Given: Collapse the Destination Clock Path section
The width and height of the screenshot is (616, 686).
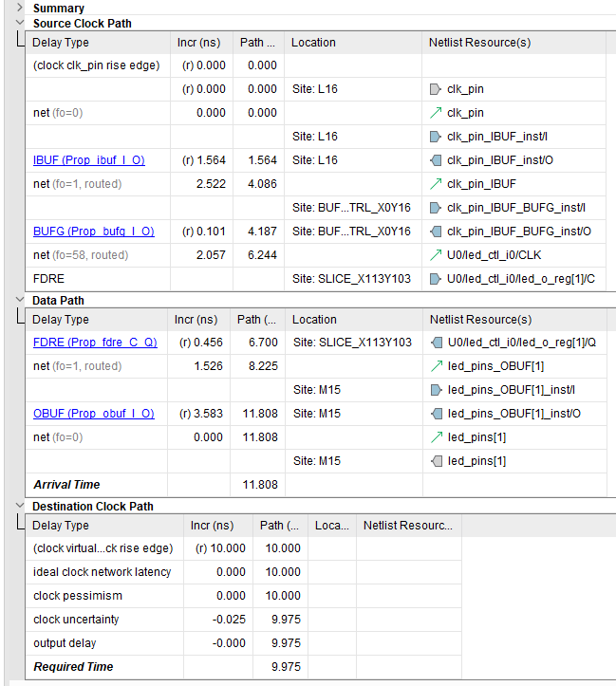Looking at the screenshot, I should [20, 506].
